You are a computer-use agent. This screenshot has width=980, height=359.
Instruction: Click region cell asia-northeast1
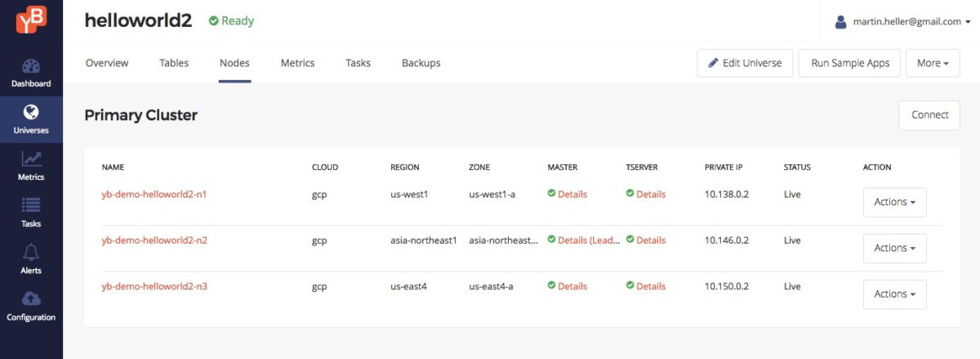coord(424,240)
